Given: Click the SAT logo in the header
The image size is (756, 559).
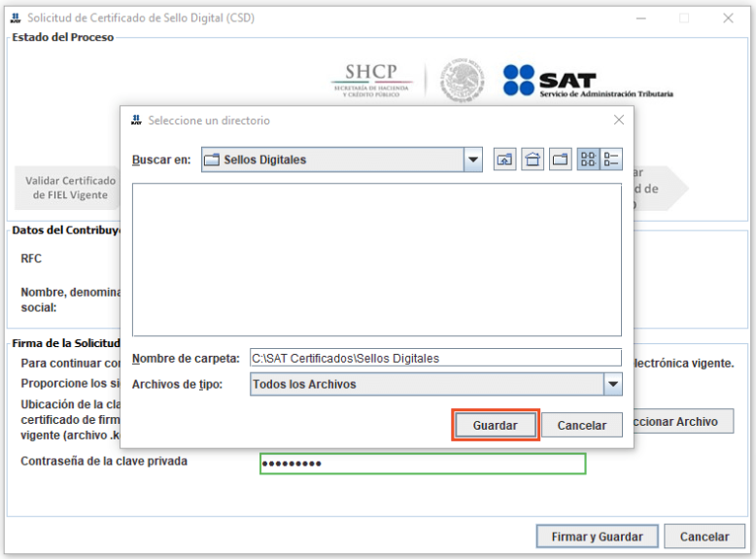Looking at the screenshot, I should tap(587, 82).
